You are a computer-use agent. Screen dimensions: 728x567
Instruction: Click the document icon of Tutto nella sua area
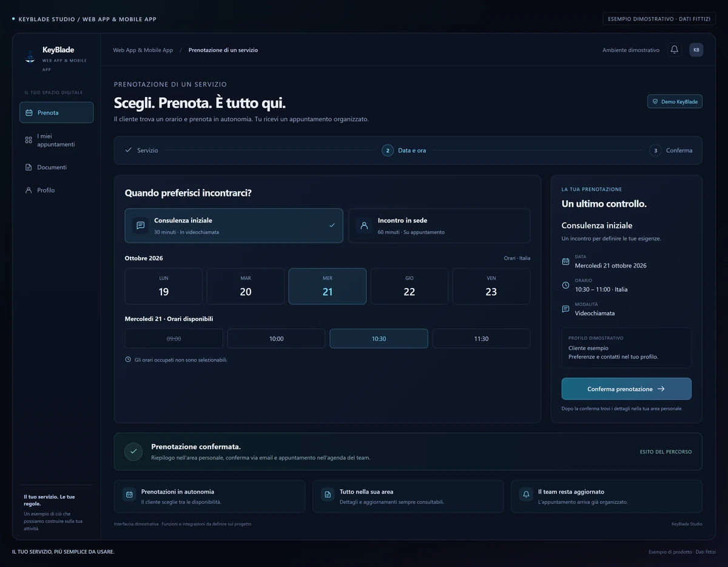pyautogui.click(x=328, y=495)
